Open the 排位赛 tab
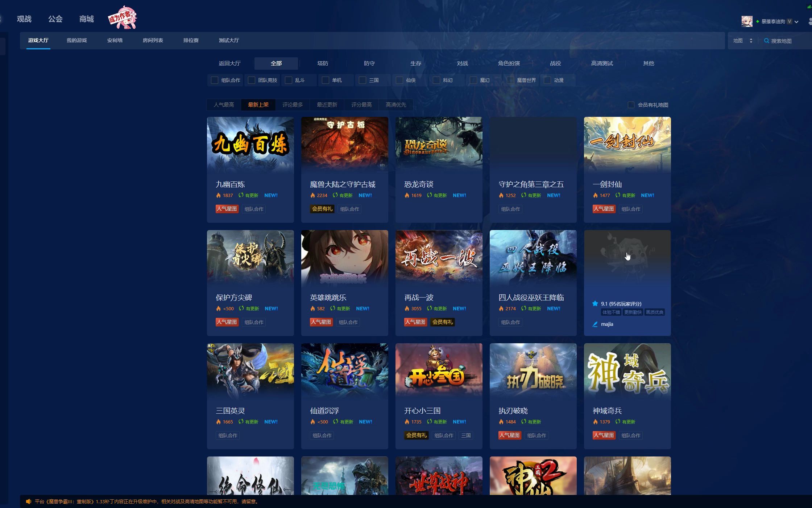 tap(191, 40)
